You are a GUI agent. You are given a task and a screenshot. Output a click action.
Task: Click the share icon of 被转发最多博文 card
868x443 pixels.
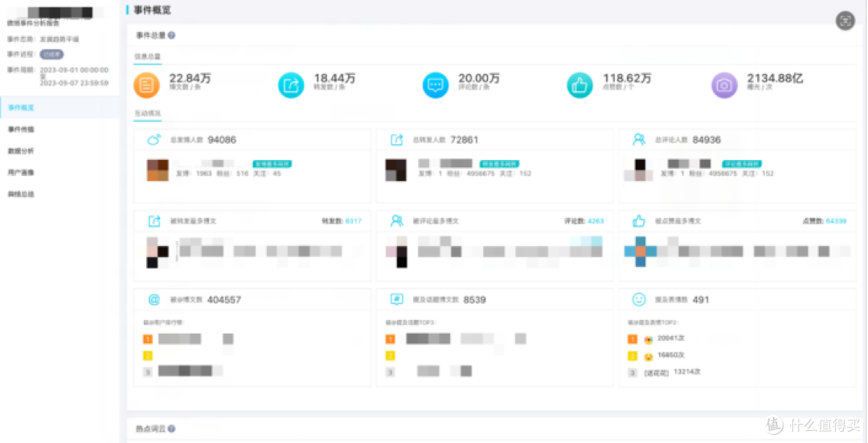[x=154, y=221]
